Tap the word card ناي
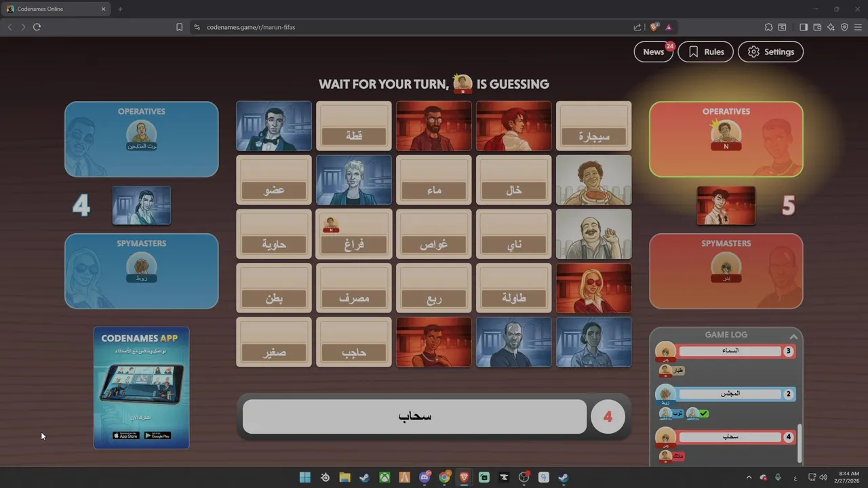Image resolution: width=868 pixels, height=488 pixels. click(514, 235)
